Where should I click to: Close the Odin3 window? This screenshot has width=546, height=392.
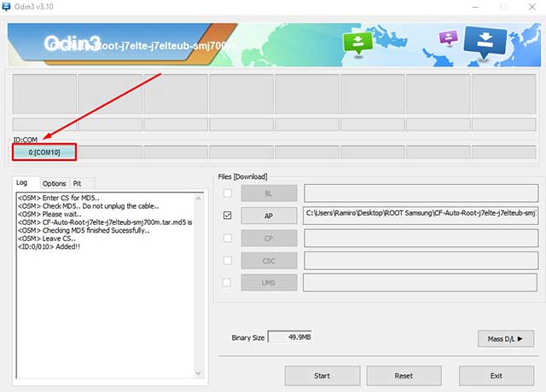point(532,7)
